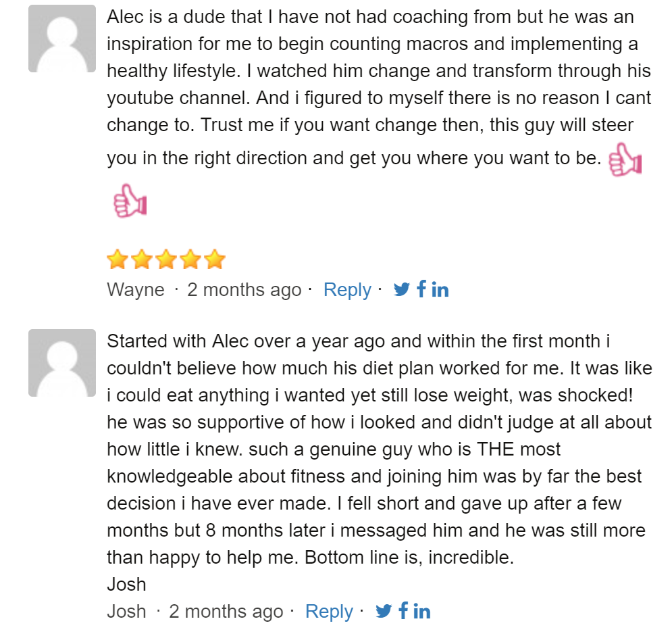Share Josh's review on LinkedIn

(421, 612)
